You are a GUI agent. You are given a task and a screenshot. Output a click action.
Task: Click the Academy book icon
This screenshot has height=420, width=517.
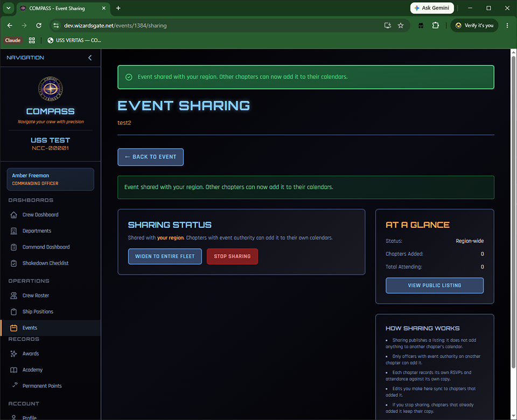click(x=13, y=370)
